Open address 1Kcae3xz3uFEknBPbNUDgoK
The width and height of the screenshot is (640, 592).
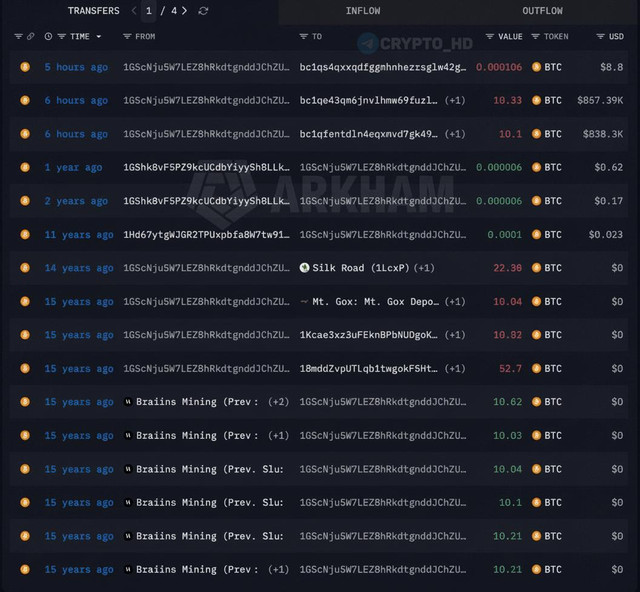pos(368,335)
